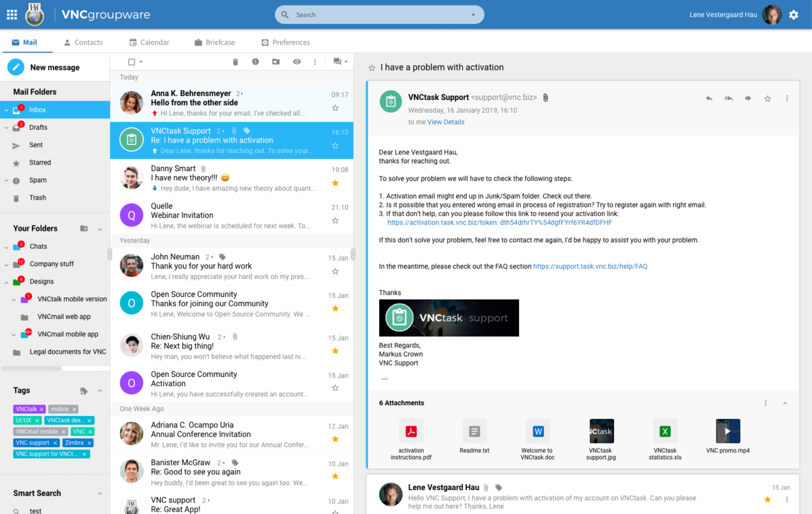Collapse the Your Folders section

(x=100, y=229)
